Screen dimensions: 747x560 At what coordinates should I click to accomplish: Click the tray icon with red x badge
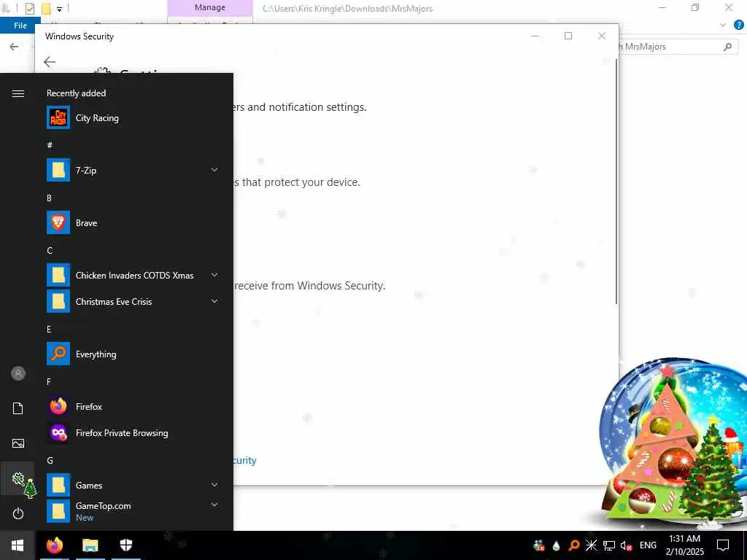(539, 545)
